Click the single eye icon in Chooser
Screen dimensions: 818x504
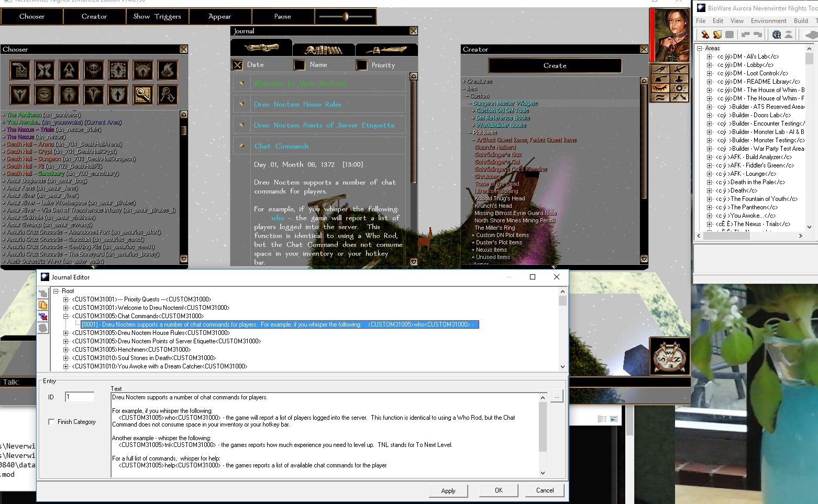pyautogui.click(x=45, y=95)
